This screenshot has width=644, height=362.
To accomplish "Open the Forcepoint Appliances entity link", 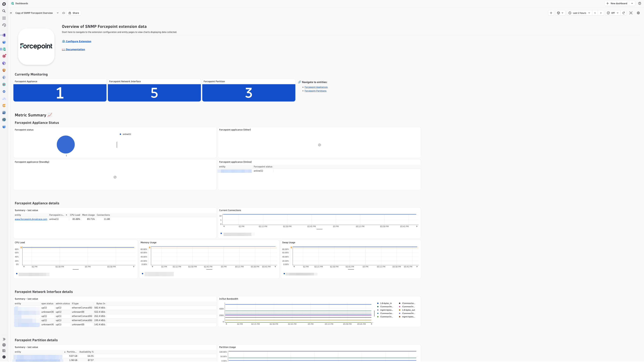I will [x=316, y=87].
